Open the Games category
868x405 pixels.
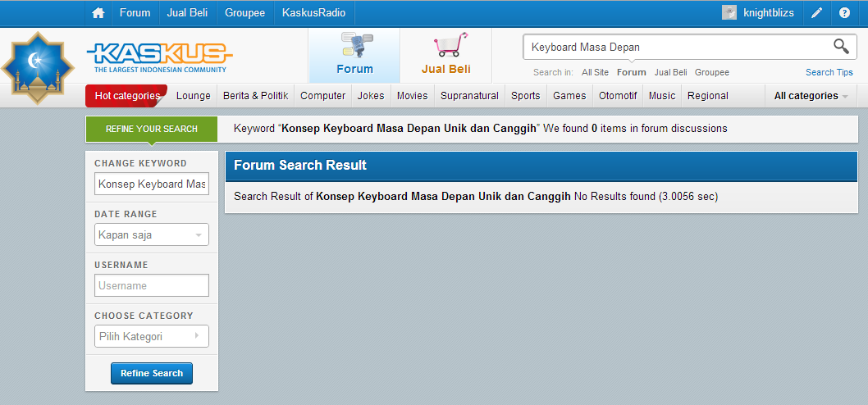(x=569, y=96)
